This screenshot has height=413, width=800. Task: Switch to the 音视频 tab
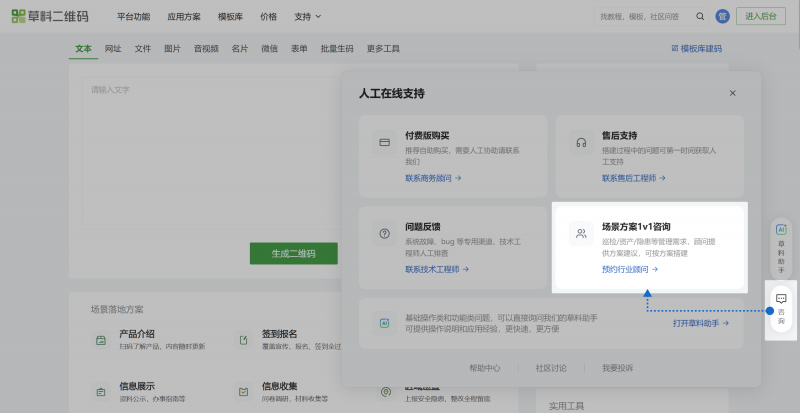206,48
